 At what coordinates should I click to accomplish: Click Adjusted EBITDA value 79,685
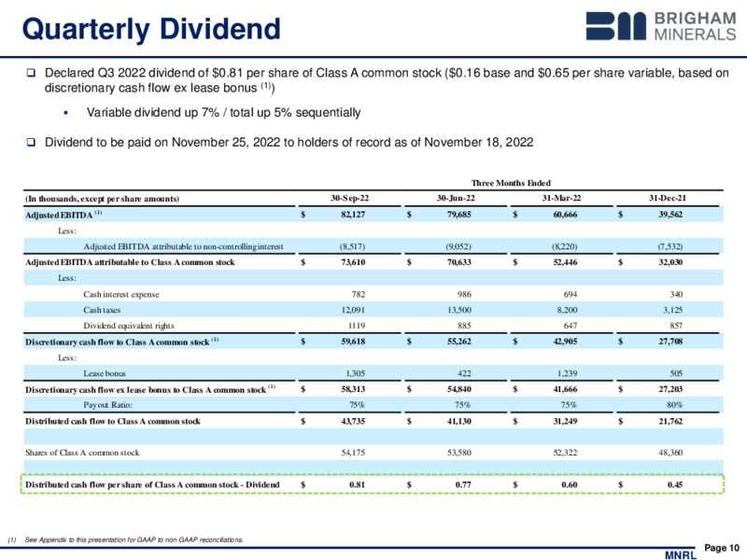point(458,215)
